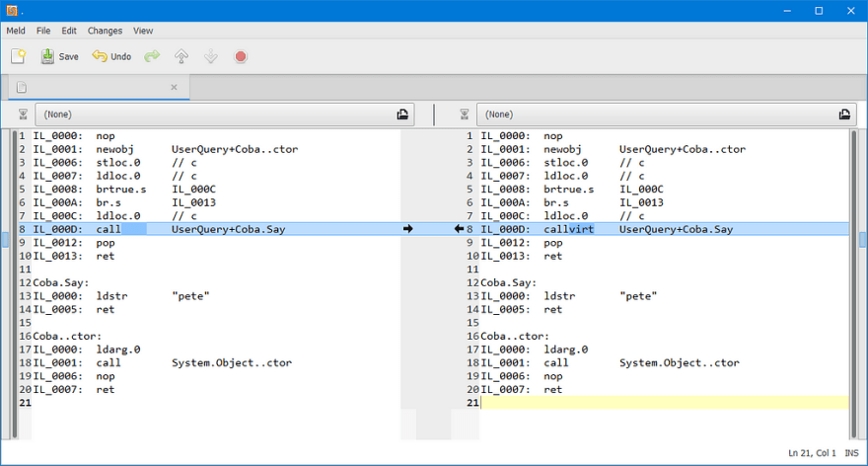The width and height of the screenshot is (868, 466).
Task: Click the left pane open-file icon
Action: 402,115
